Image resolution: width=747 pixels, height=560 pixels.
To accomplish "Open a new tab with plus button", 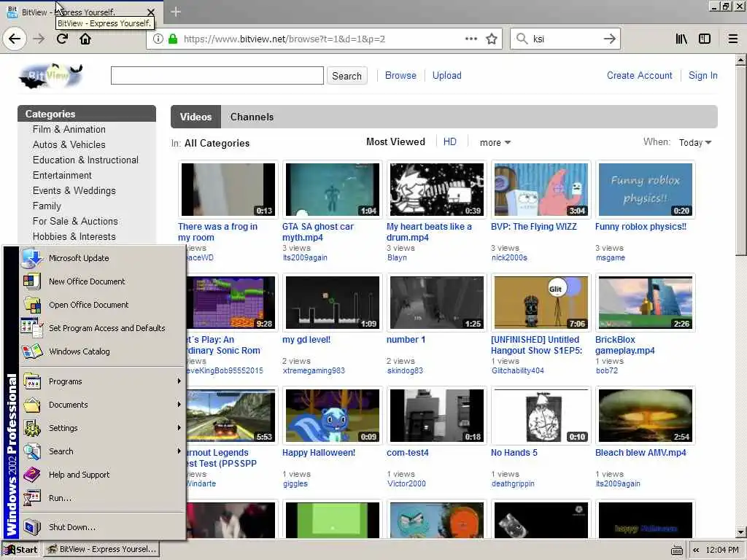I will pos(175,12).
